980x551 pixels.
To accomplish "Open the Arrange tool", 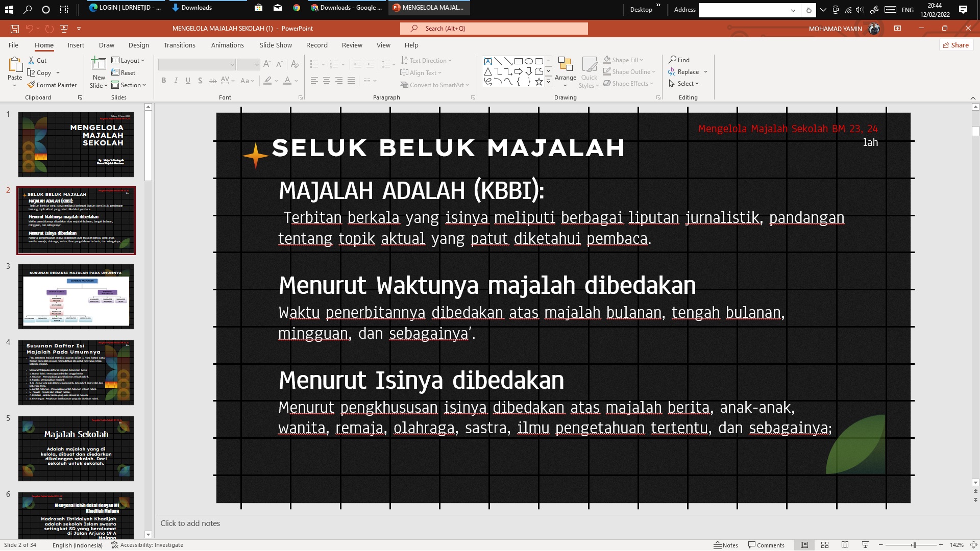I will 566,71.
